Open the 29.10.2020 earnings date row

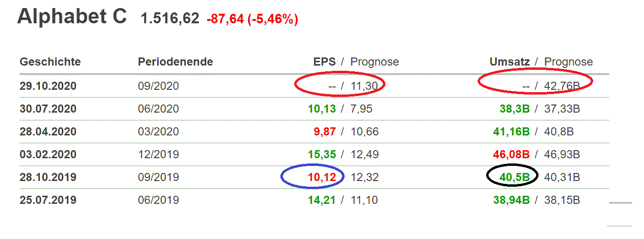point(48,86)
